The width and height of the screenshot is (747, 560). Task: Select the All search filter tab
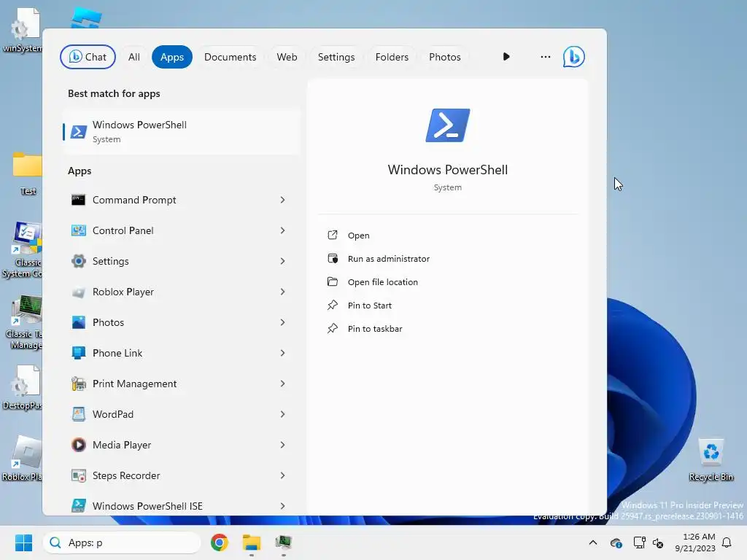(134, 57)
